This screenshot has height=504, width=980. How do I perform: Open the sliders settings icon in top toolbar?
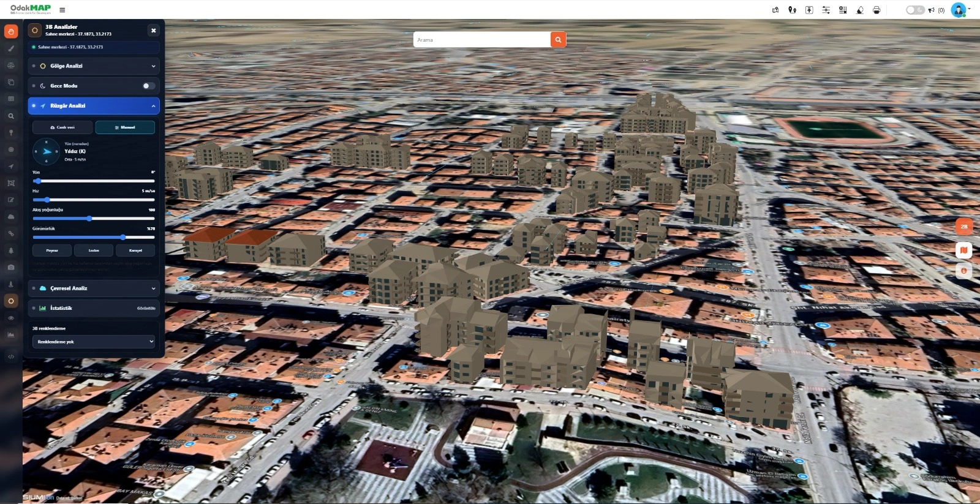point(826,10)
